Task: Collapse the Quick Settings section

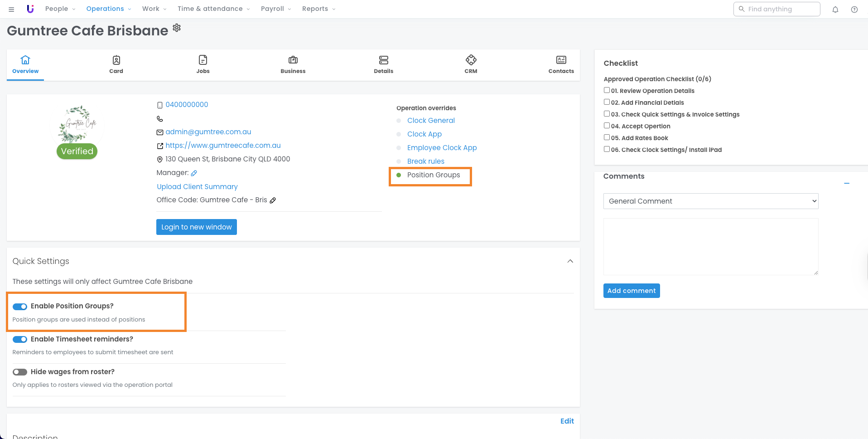Action: [x=570, y=261]
